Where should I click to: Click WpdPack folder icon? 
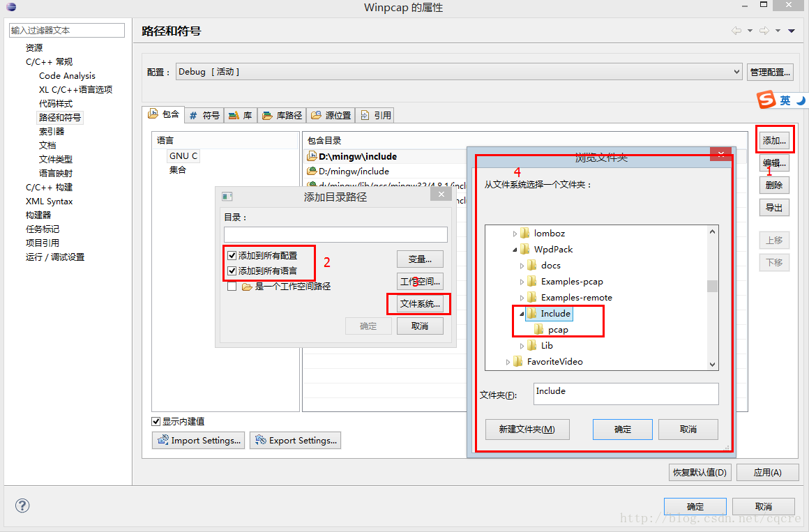tap(524, 249)
